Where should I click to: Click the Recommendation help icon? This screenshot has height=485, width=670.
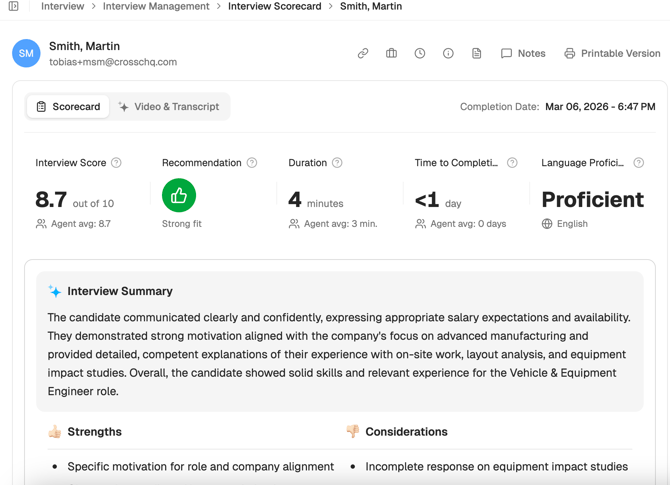(x=252, y=163)
